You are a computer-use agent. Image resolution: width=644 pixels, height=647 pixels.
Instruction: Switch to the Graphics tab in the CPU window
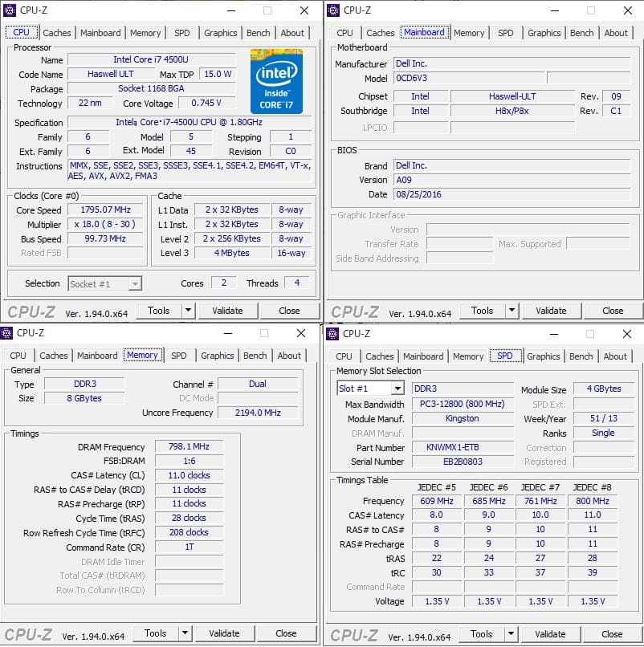(x=220, y=33)
